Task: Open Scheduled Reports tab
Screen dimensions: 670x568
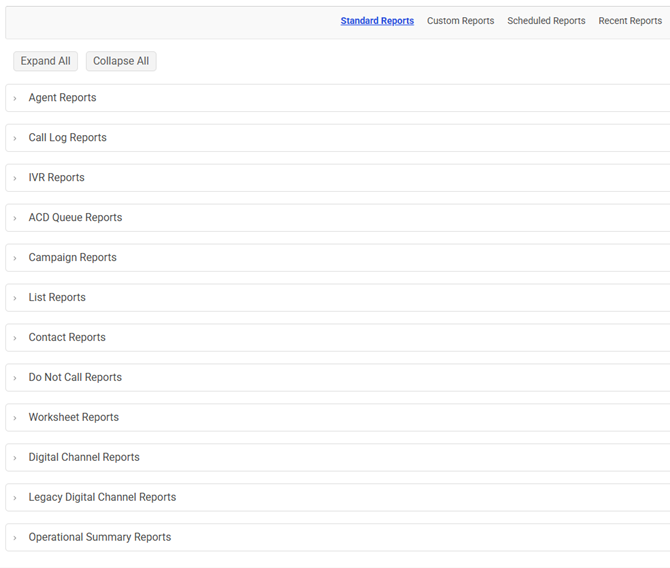Action: 546,21
